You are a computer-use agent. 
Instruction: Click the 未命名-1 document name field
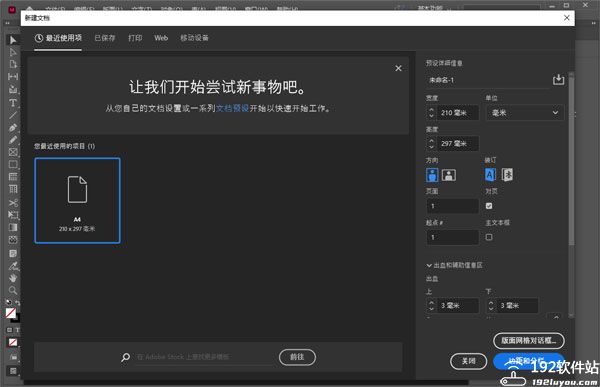488,80
